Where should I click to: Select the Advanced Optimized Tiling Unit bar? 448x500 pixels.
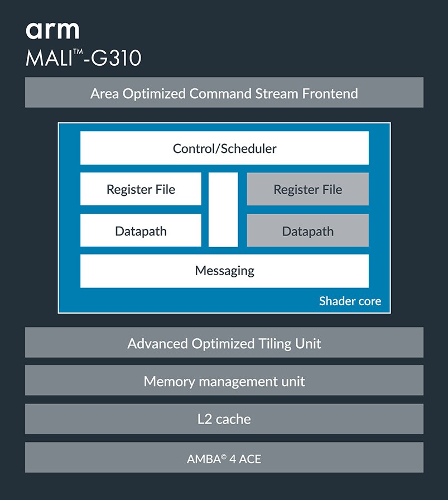[224, 343]
